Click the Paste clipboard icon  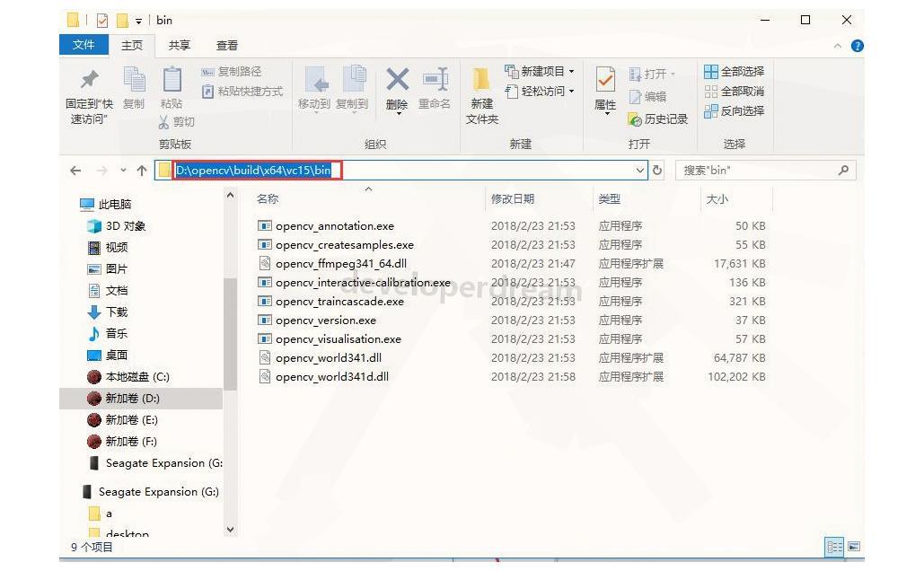(x=172, y=80)
